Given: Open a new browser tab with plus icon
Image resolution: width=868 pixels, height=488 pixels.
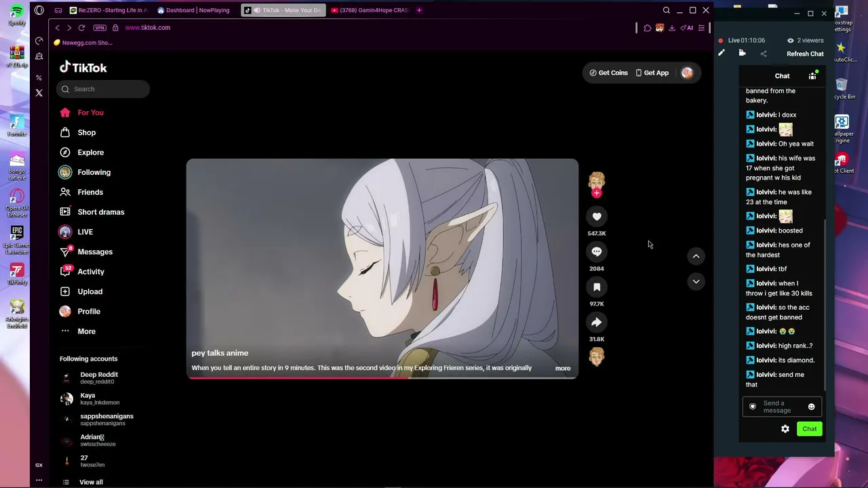Looking at the screenshot, I should pyautogui.click(x=419, y=10).
